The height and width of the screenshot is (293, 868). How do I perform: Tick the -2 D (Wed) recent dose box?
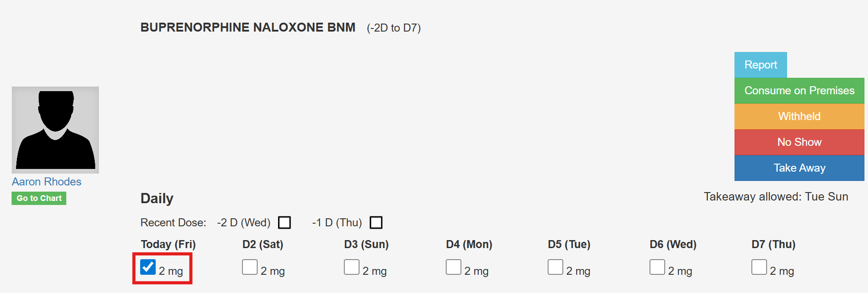click(284, 222)
